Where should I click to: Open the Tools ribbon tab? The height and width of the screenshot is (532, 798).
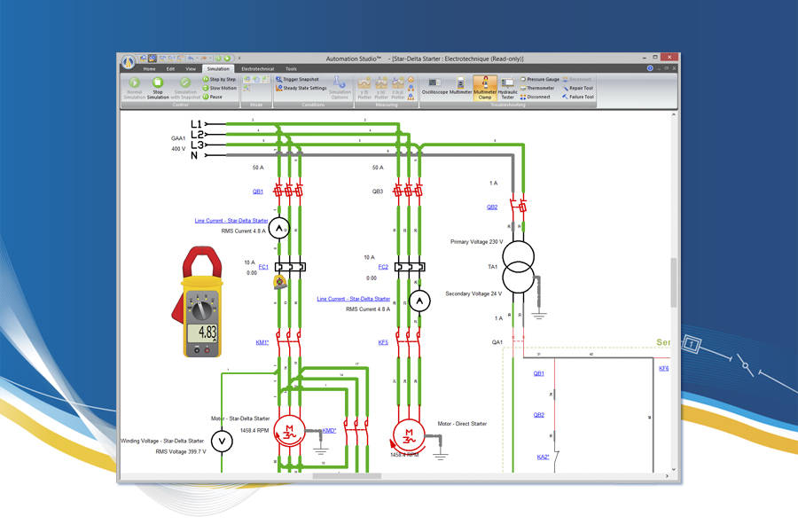(x=291, y=69)
